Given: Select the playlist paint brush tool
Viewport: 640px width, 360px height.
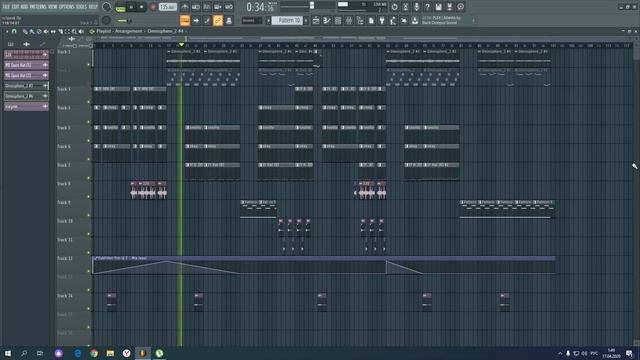Looking at the screenshot, I should point(32,31).
